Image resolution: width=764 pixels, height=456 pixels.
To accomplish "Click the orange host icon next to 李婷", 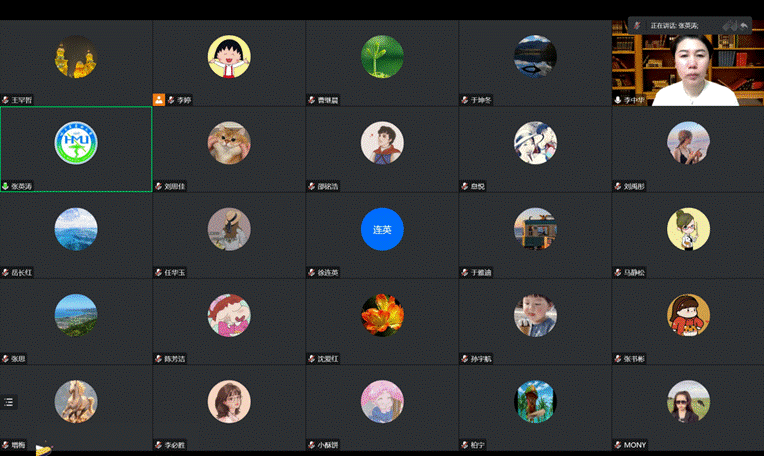I will [x=159, y=100].
